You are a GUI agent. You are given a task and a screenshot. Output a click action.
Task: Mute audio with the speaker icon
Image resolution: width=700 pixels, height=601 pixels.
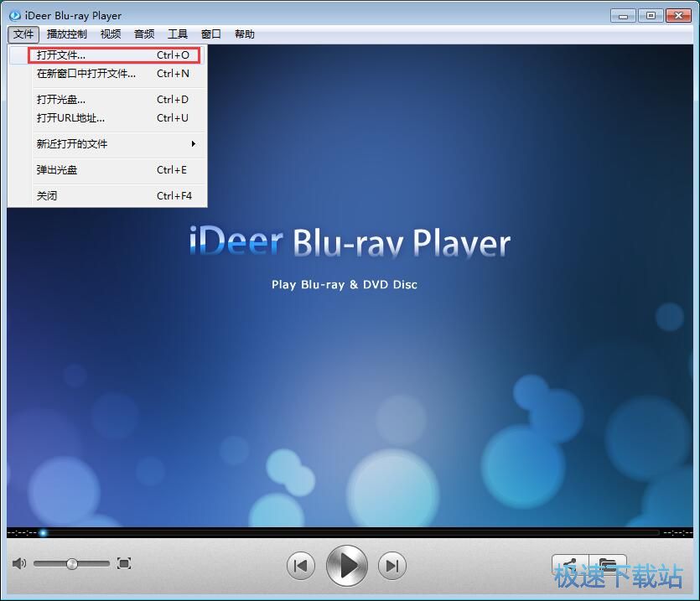point(18,563)
